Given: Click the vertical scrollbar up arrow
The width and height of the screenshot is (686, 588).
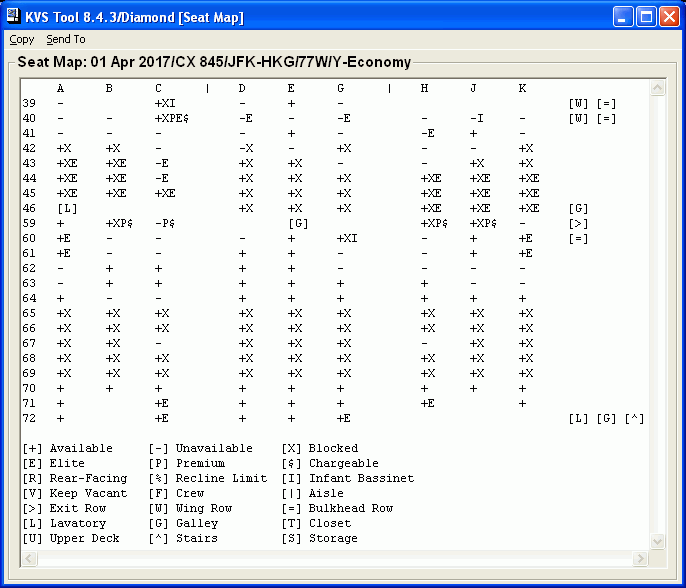Looking at the screenshot, I should [x=657, y=88].
